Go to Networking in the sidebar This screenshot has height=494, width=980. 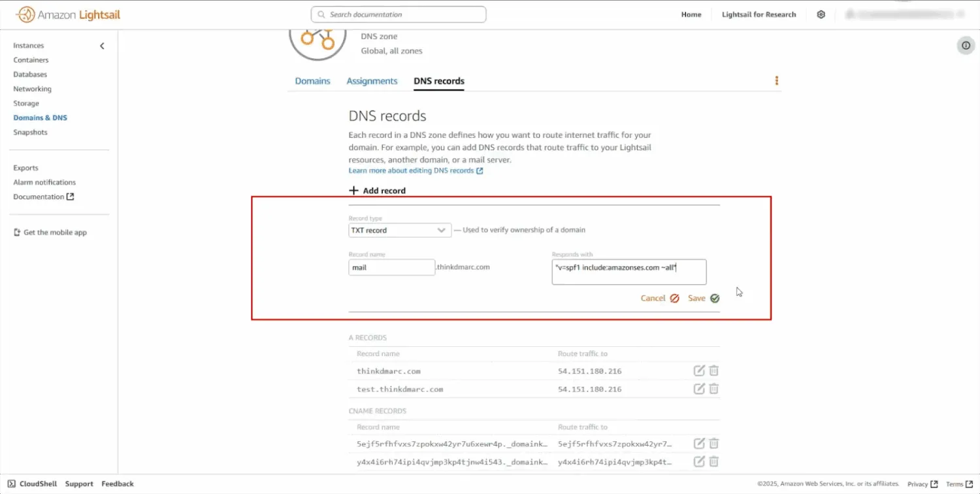click(32, 89)
